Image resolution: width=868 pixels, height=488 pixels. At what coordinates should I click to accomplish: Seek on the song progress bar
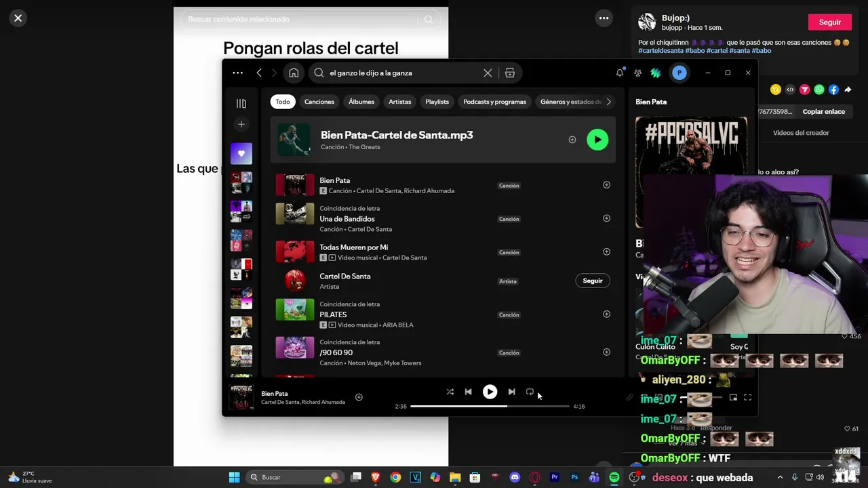[x=490, y=406]
